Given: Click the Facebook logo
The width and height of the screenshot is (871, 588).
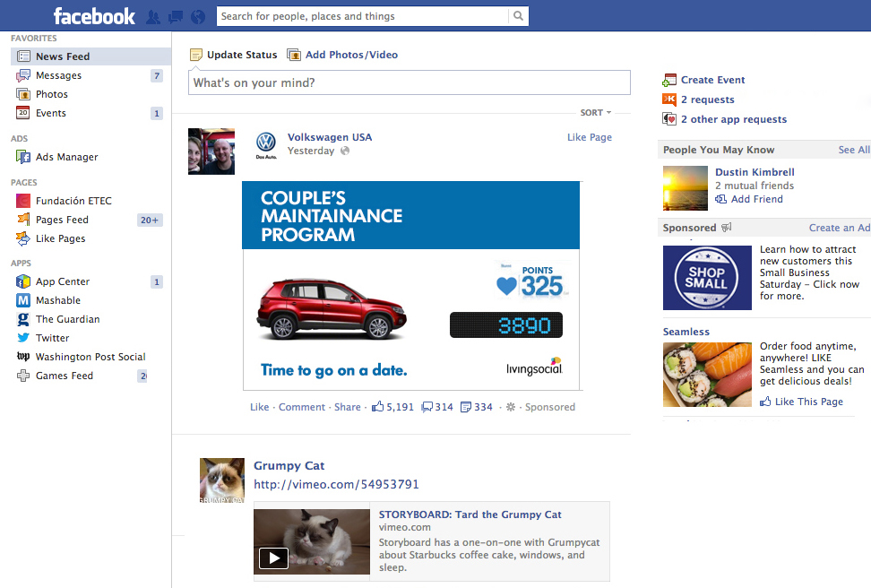Looking at the screenshot, I should [94, 16].
